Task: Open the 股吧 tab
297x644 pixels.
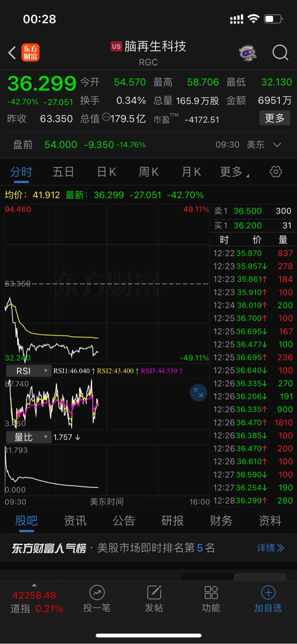Action: click(x=26, y=520)
